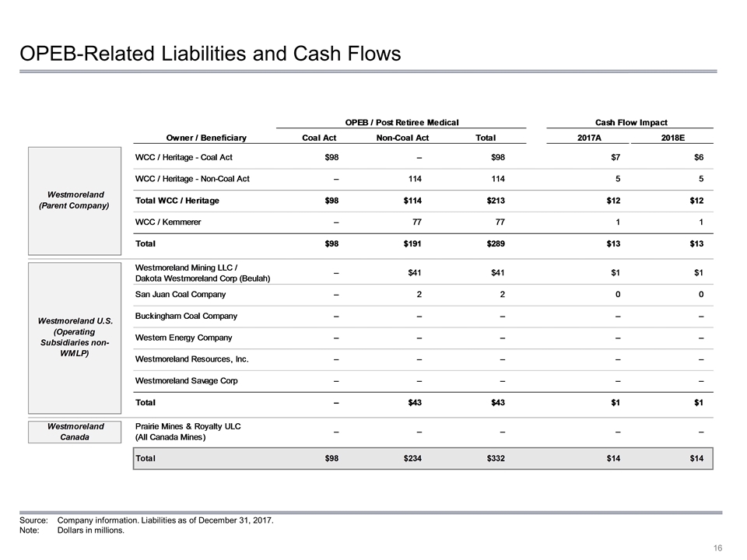Select the OPEB / Post Retiree Medical header
747x560 pixels.
[x=401, y=122]
